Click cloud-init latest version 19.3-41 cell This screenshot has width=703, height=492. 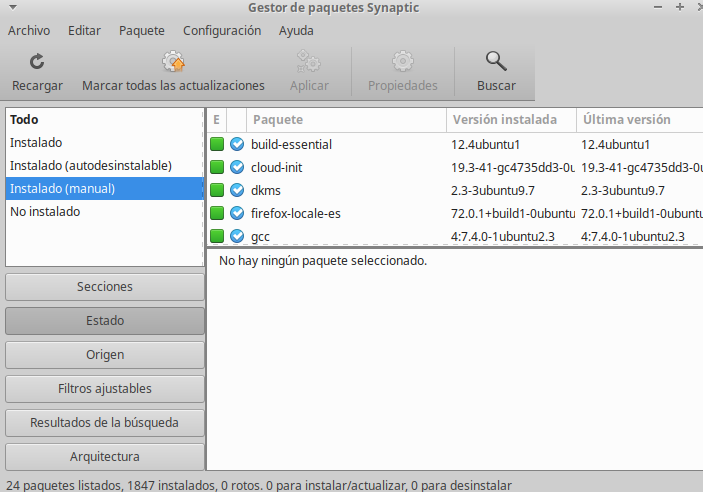[642, 167]
